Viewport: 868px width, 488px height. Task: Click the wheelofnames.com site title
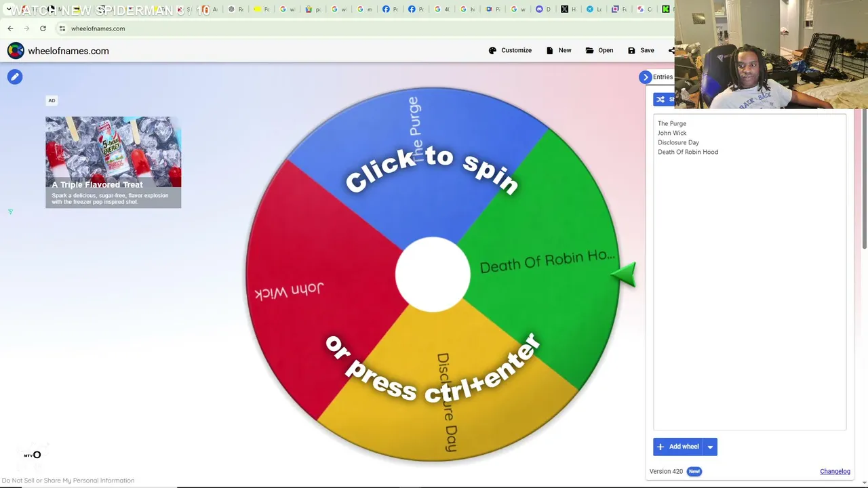68,51
